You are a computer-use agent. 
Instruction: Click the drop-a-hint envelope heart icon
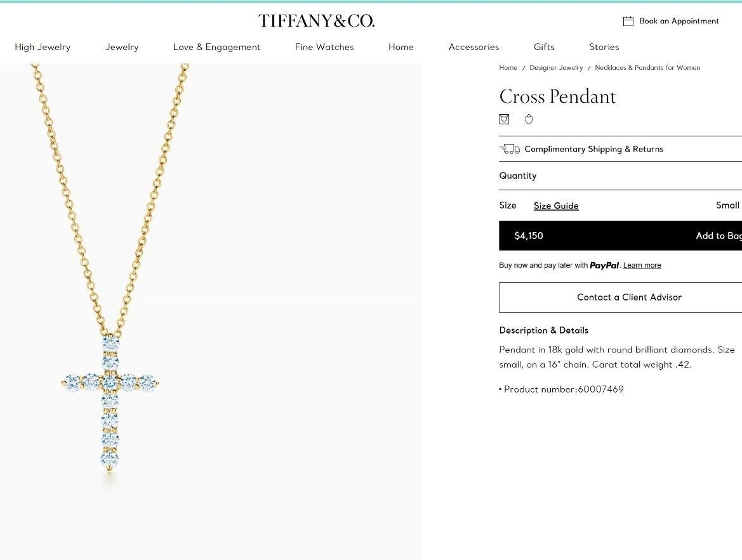(504, 119)
